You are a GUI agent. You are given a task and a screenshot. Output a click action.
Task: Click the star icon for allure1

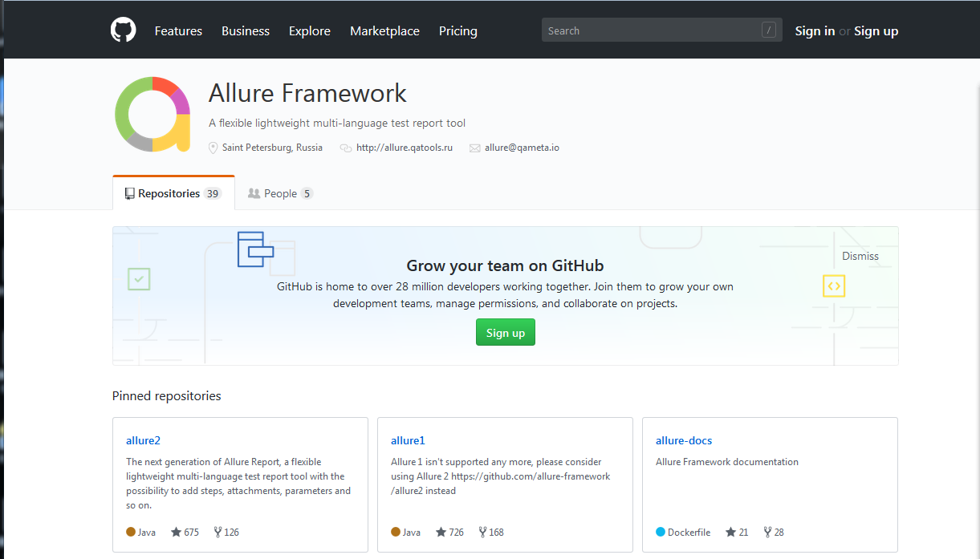pos(441,532)
